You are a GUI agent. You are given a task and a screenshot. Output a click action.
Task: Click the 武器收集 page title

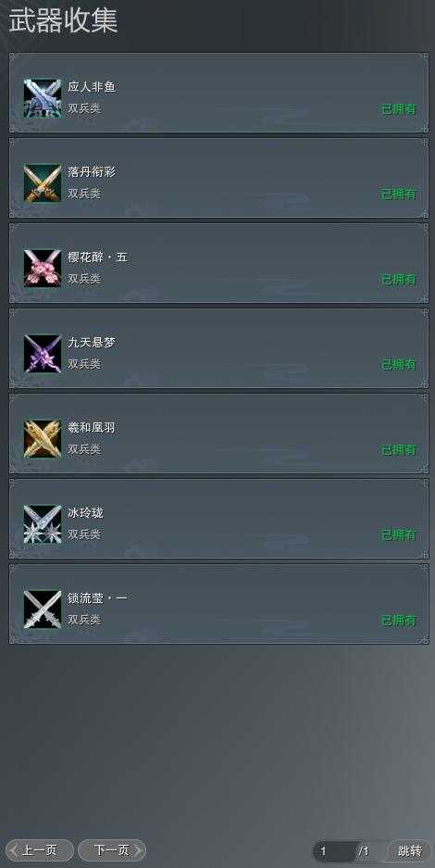[x=63, y=22]
